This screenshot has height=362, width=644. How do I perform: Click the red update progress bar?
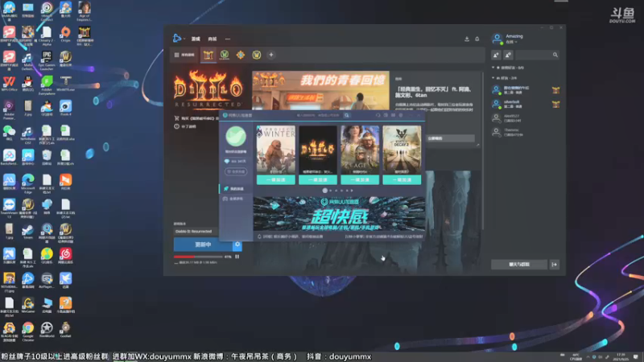198,257
